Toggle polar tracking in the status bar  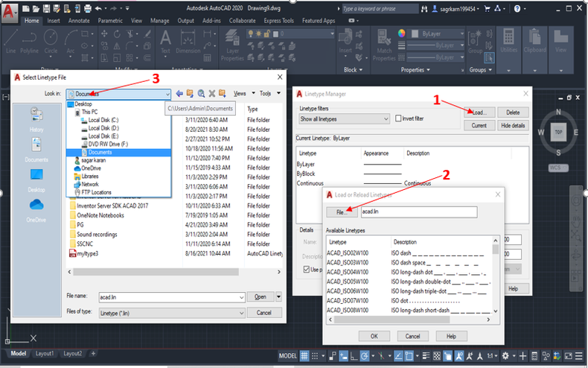[364, 355]
